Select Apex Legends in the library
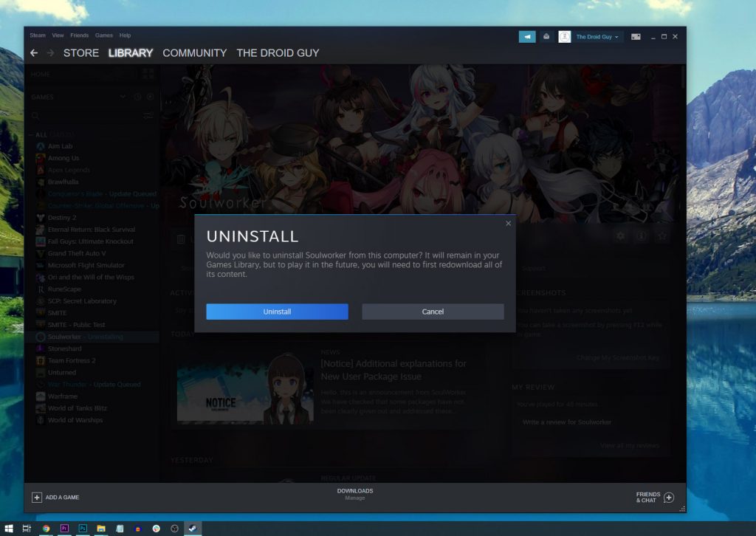Image resolution: width=756 pixels, height=536 pixels. click(69, 170)
